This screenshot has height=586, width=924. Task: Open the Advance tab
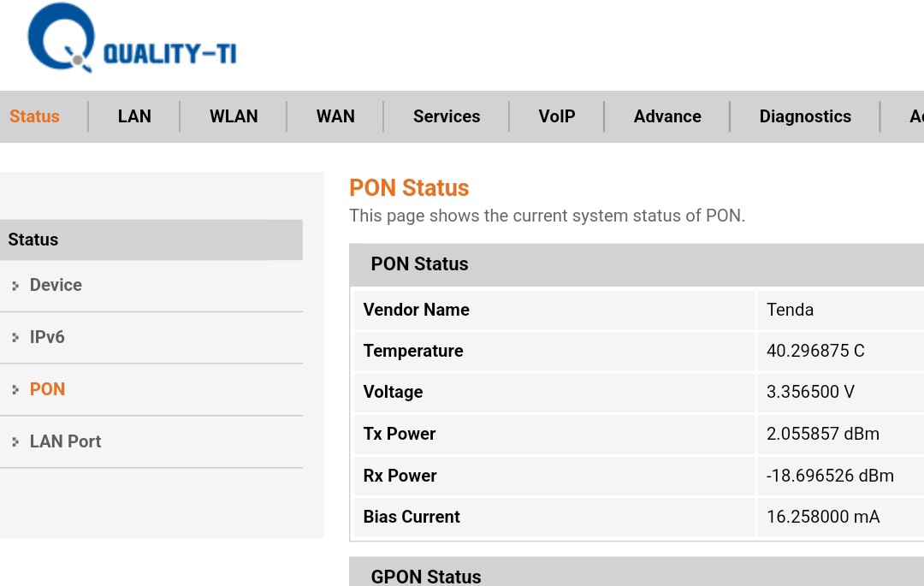point(667,116)
